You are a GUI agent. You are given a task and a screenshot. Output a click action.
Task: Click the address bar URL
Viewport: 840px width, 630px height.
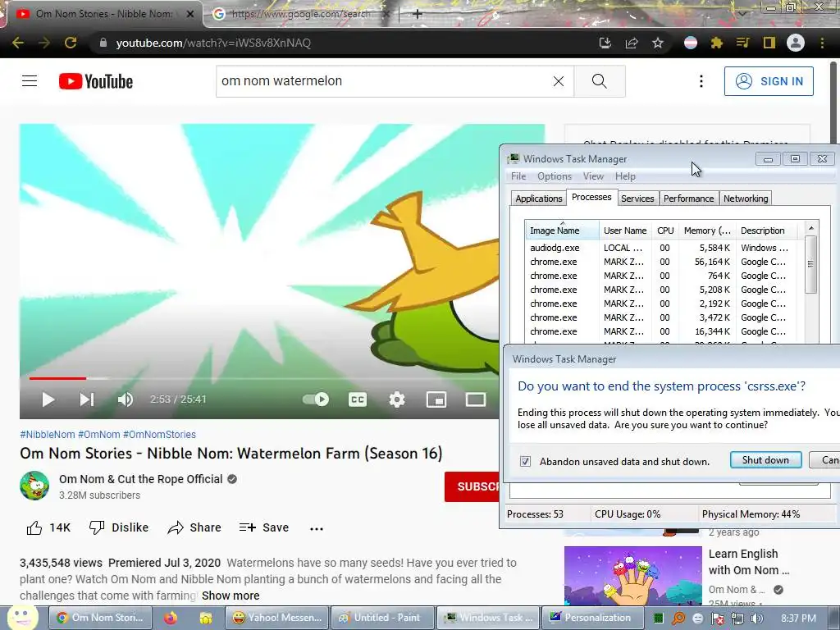coord(213,43)
